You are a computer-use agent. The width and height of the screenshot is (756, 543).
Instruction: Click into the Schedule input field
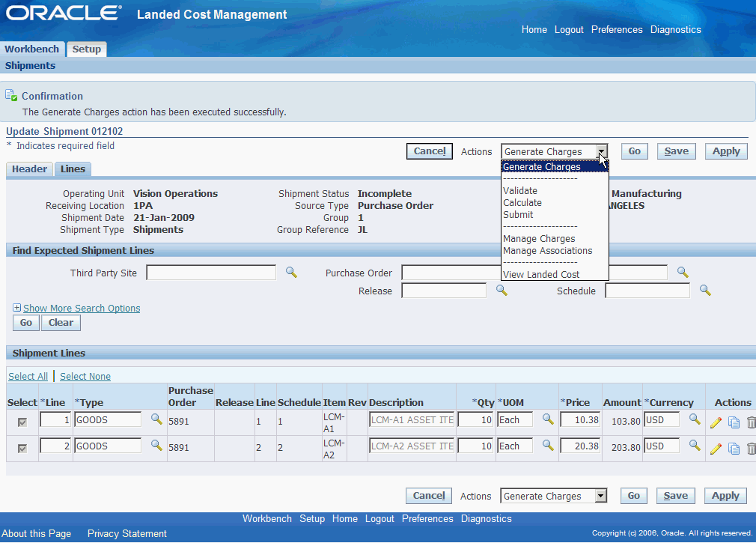[647, 291]
